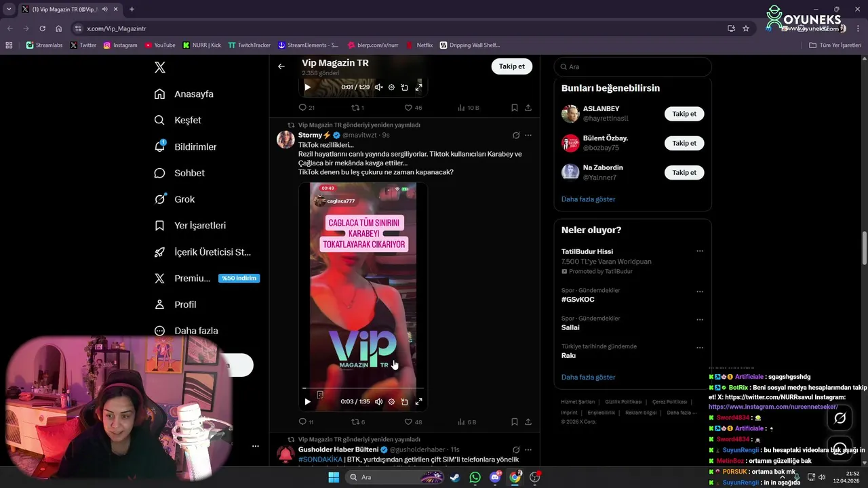The width and height of the screenshot is (868, 488).
Task: Open Bildirimler notifications
Action: pyautogui.click(x=185, y=146)
